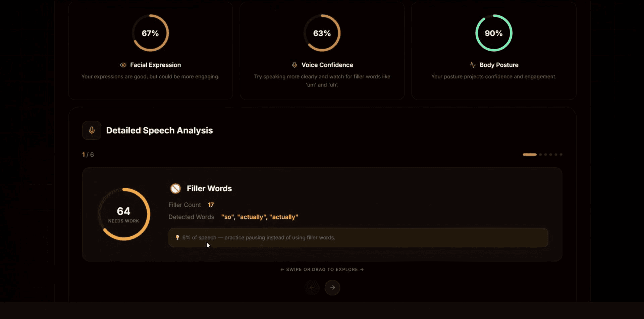
Task: Click the eye icon beside Facial Expression
Action: click(123, 65)
